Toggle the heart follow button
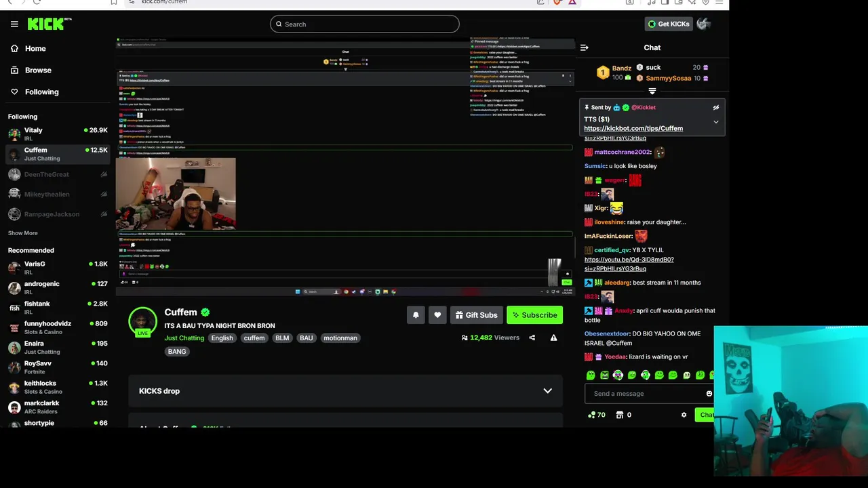Viewport: 868px width, 488px height. pyautogui.click(x=437, y=315)
